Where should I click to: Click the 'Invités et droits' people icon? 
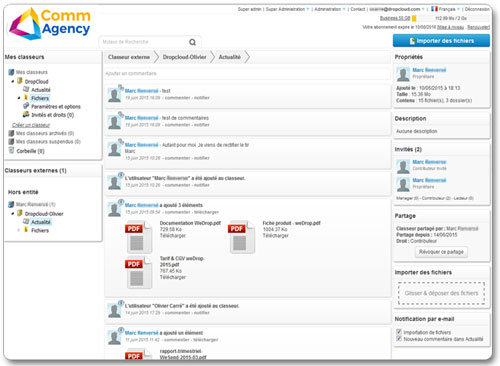(x=26, y=114)
